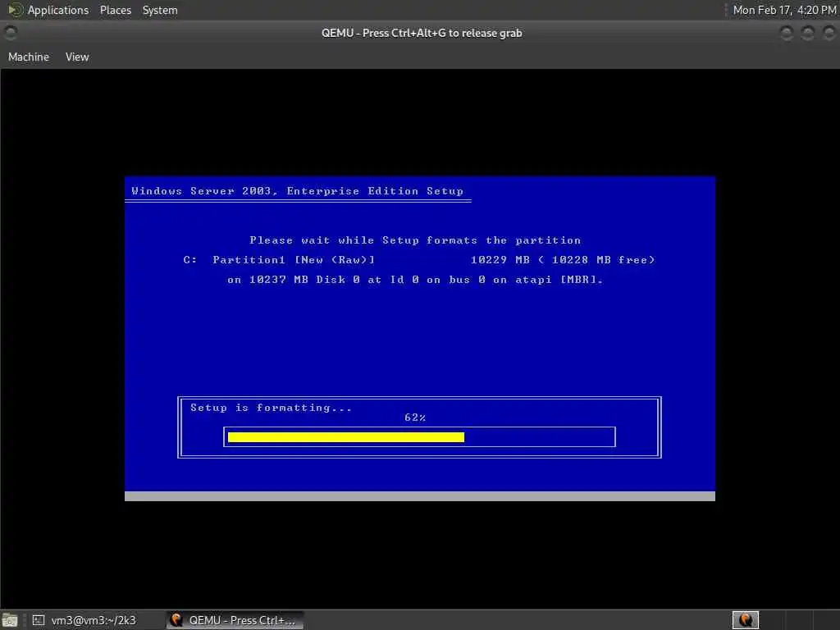This screenshot has height=630, width=840.
Task: Click the QEMU icon in the taskbar entry
Action: 176,620
